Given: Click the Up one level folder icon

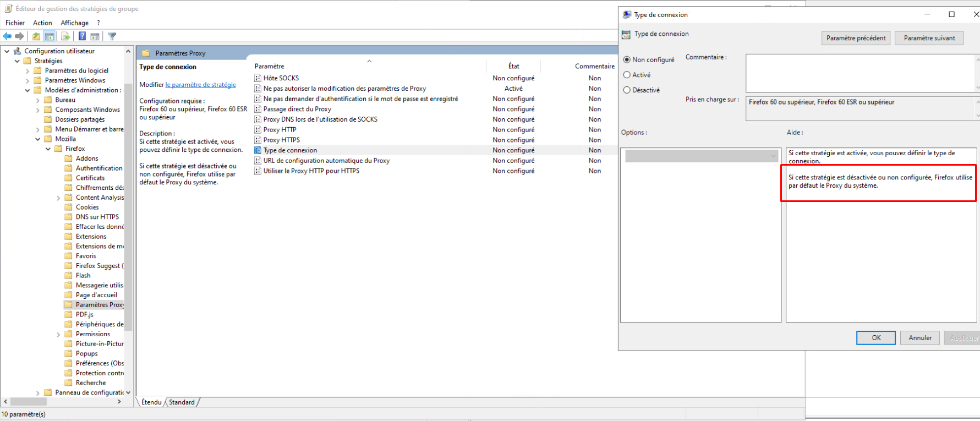Looking at the screenshot, I should (36, 36).
